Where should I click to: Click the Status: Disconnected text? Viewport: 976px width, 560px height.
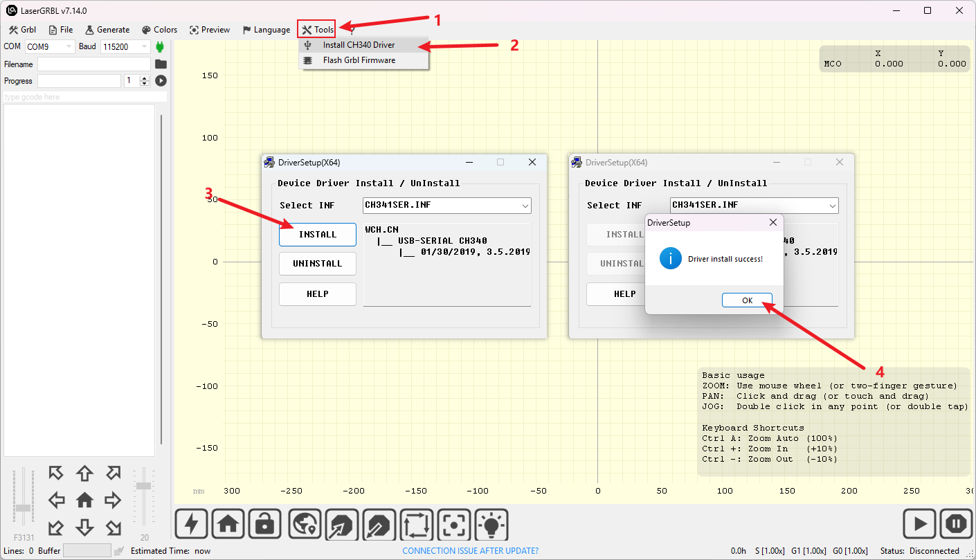(x=920, y=551)
